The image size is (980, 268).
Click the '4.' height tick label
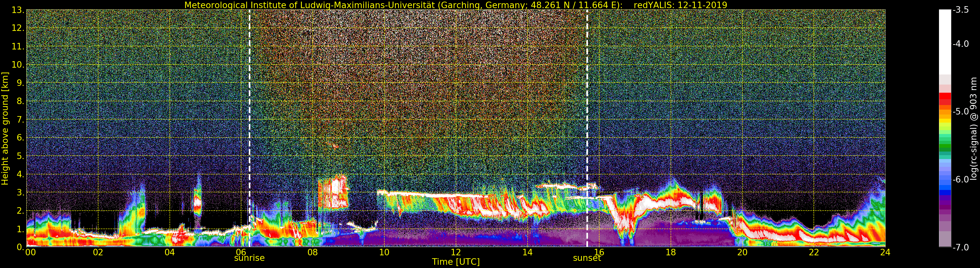(x=20, y=174)
